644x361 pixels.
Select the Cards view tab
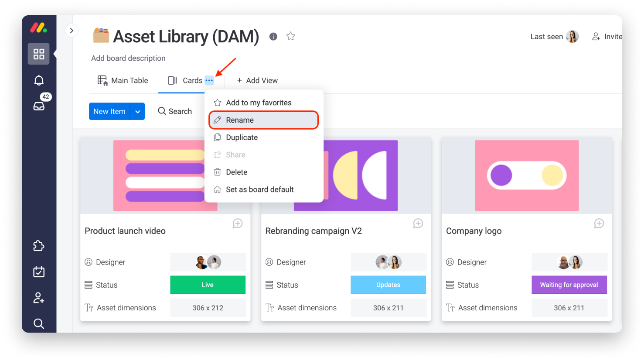point(185,80)
